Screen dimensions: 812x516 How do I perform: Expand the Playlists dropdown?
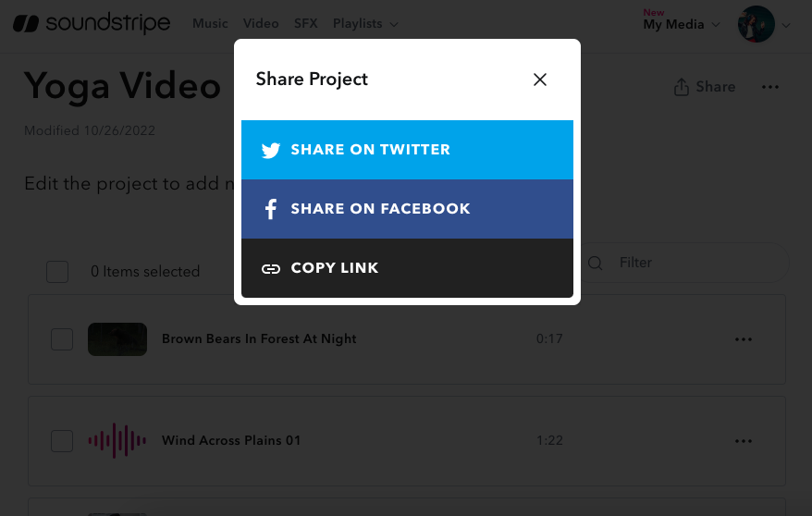point(365,24)
